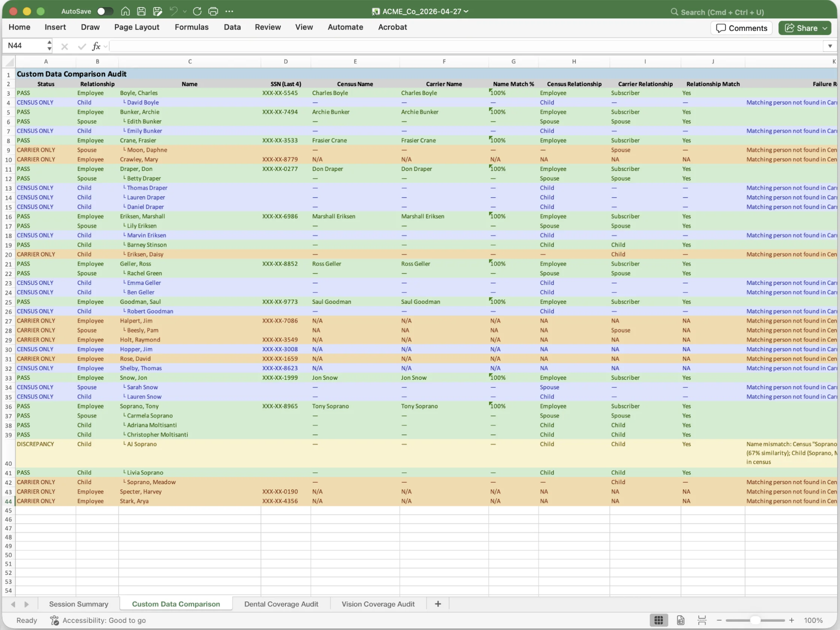Add a new sheet with plus
The width and height of the screenshot is (840, 630).
coord(438,604)
